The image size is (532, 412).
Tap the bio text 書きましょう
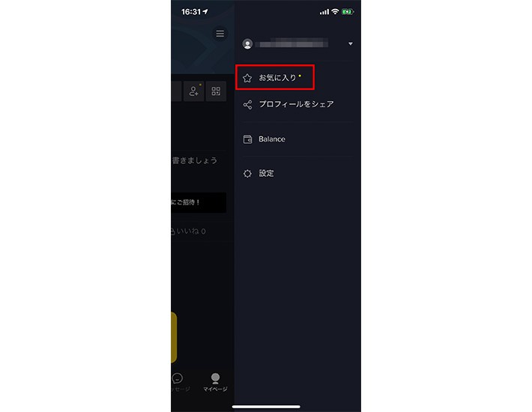(194, 160)
